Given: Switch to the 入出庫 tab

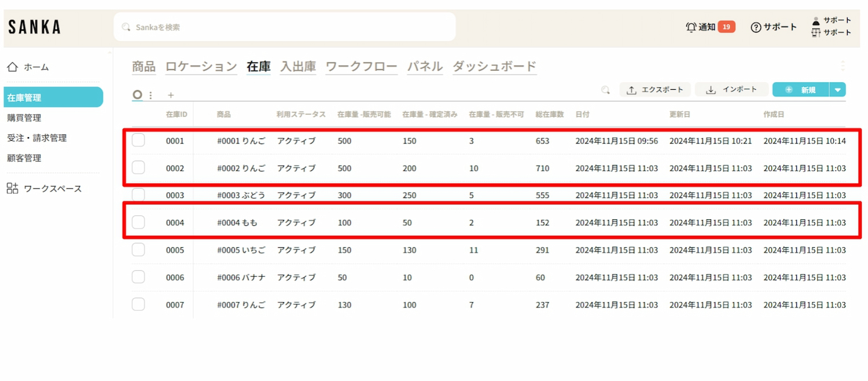Looking at the screenshot, I should (298, 67).
